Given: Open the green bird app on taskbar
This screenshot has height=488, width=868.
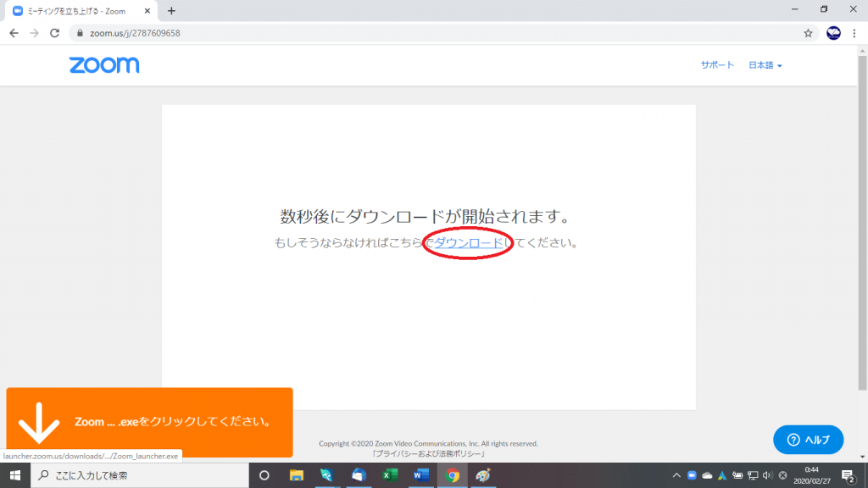Looking at the screenshot, I should click(x=326, y=475).
